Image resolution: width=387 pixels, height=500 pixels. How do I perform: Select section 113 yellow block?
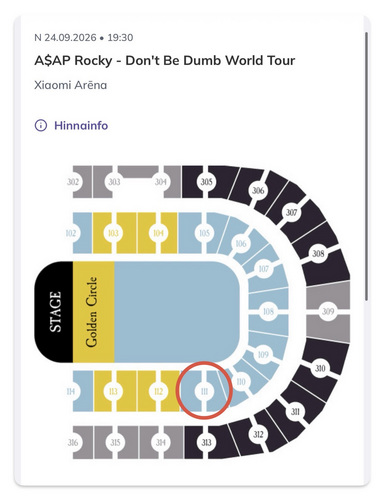(x=113, y=391)
